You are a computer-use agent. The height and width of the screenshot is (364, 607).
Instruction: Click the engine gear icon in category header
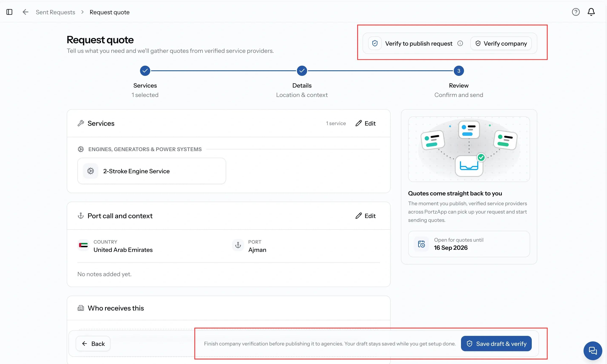(81, 149)
